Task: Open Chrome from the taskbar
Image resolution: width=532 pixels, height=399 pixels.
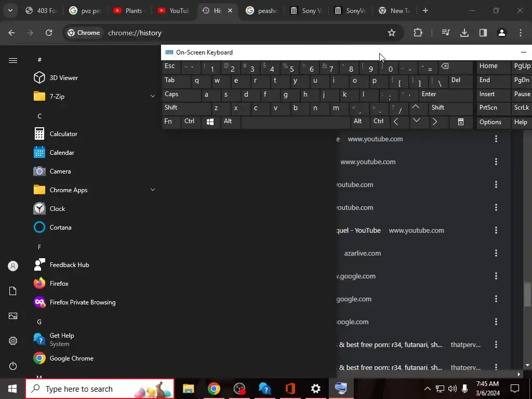Action: [x=214, y=389]
